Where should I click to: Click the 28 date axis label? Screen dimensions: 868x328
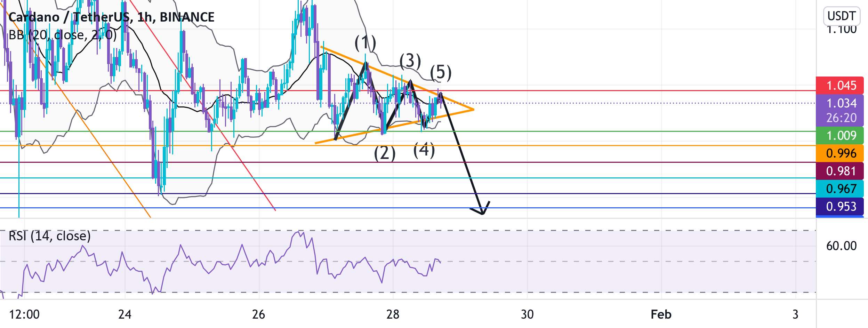pos(393,314)
